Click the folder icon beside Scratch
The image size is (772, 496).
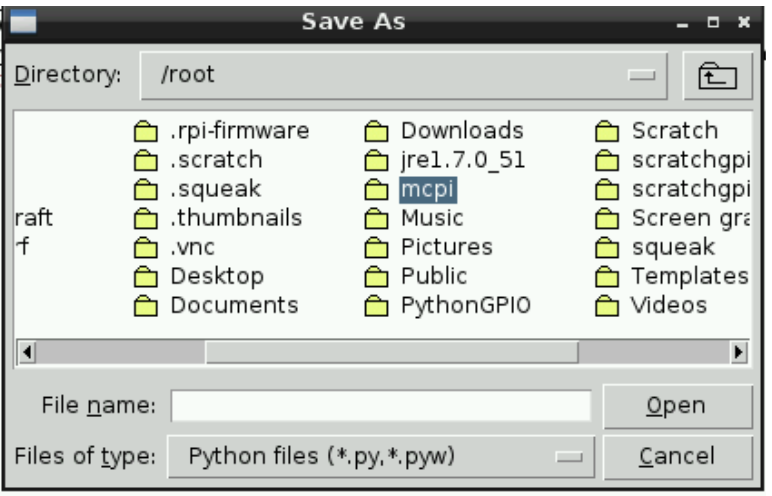click(607, 132)
